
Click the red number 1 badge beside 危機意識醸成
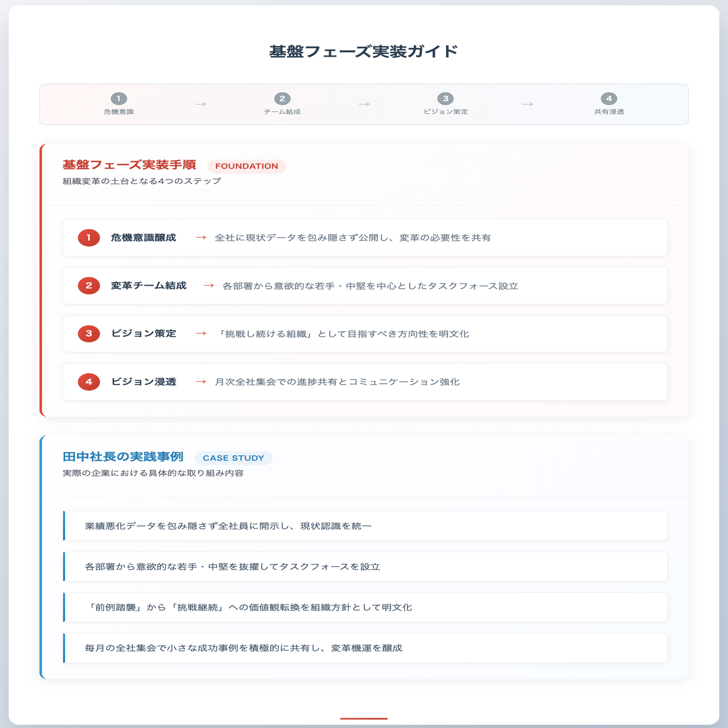click(x=88, y=237)
